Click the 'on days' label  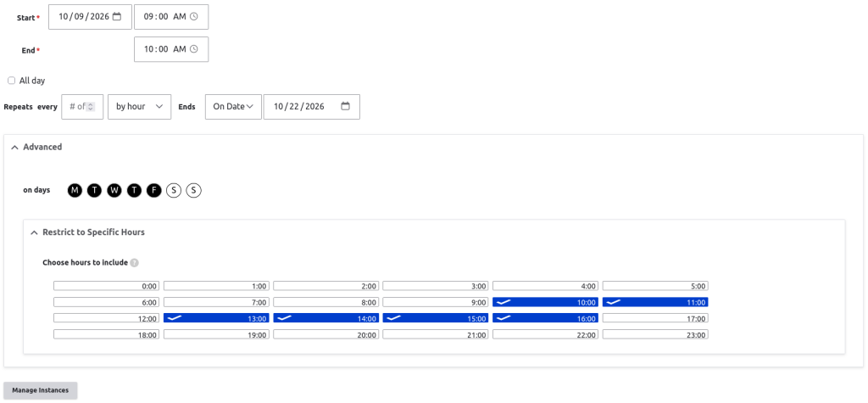(36, 190)
